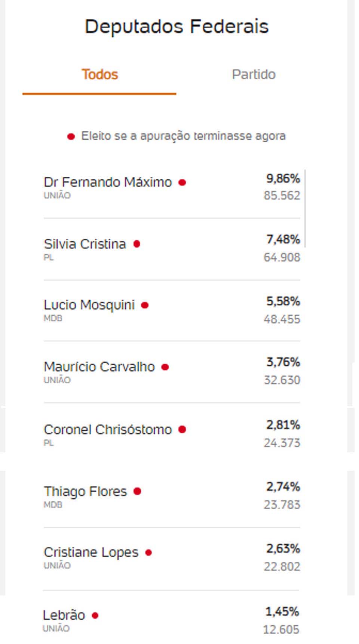
Task: Click the red dot beside Lebrão
Action: pyautogui.click(x=95, y=615)
